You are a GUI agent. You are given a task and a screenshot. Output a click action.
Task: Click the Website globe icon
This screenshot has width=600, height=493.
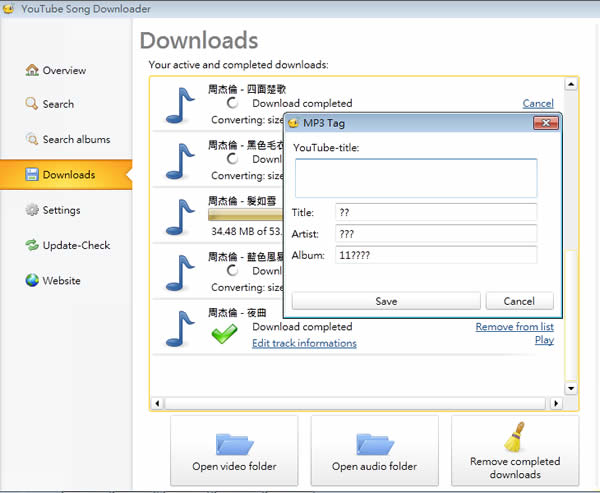tap(32, 280)
